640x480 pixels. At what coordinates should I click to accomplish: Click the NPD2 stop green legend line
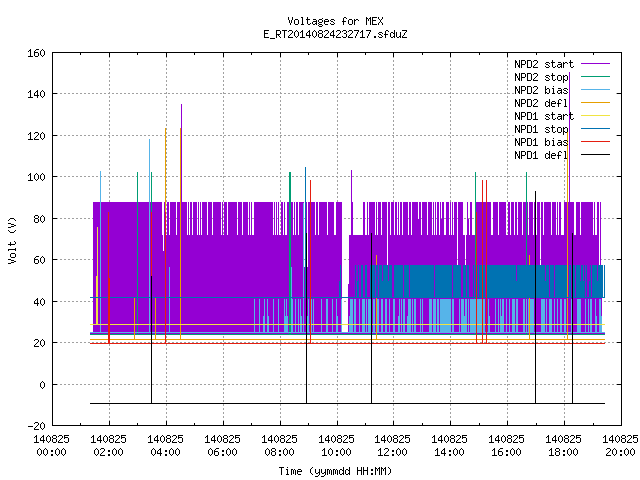[595, 77]
